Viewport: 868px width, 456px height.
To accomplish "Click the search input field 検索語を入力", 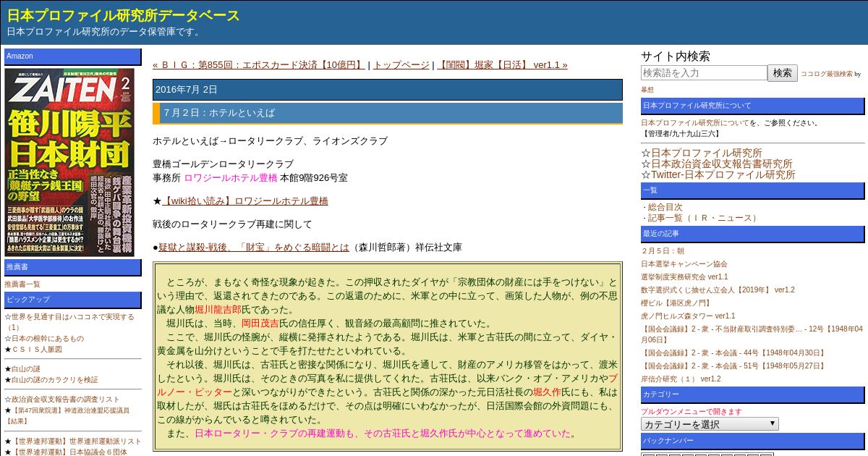I will coord(704,73).
